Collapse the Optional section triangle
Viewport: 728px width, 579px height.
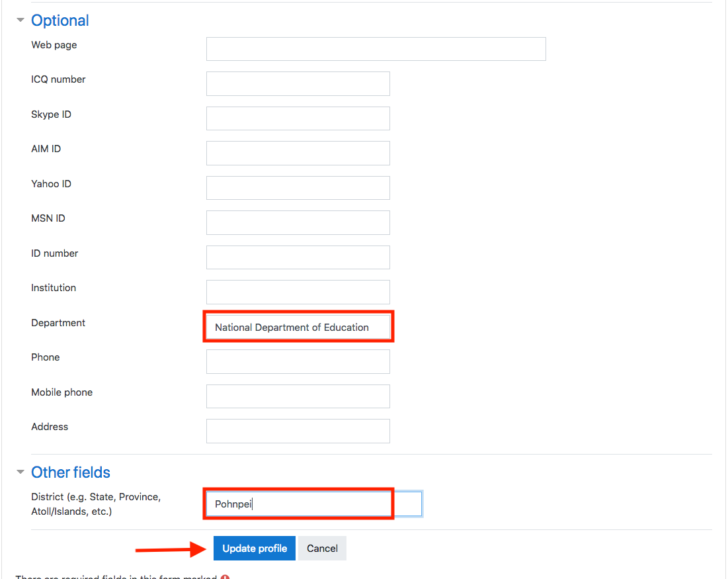click(x=20, y=20)
